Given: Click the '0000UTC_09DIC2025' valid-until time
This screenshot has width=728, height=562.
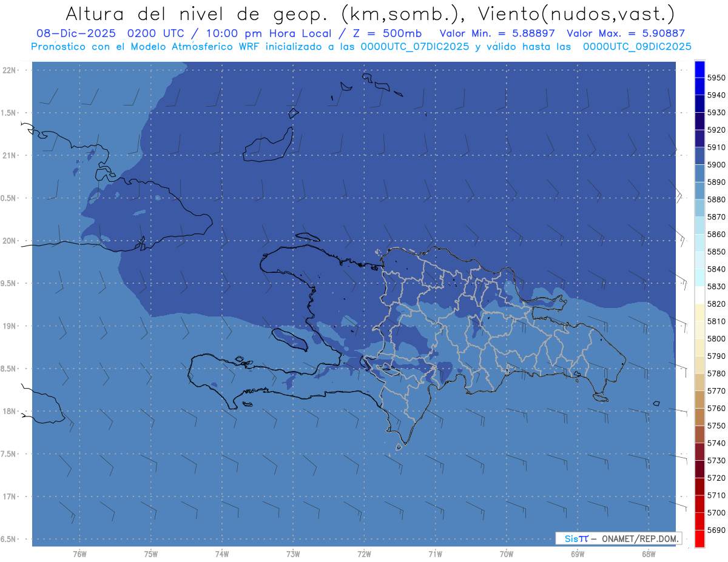Looking at the screenshot, I should click(x=637, y=47).
